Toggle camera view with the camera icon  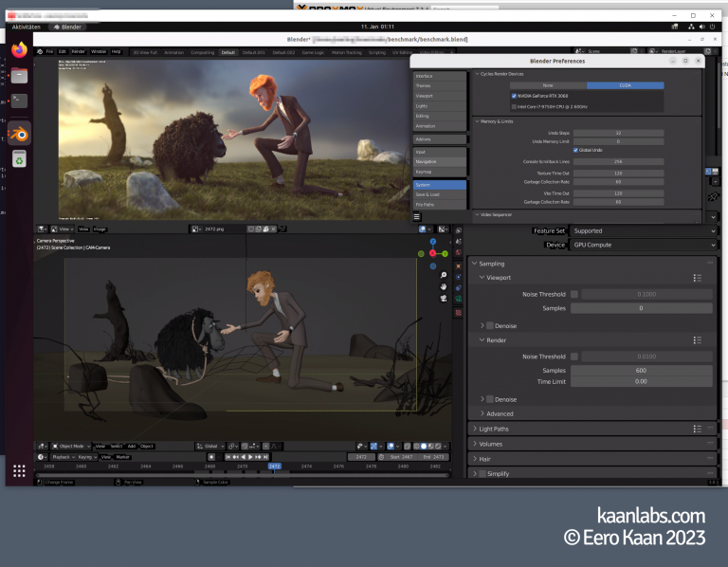coord(443,299)
